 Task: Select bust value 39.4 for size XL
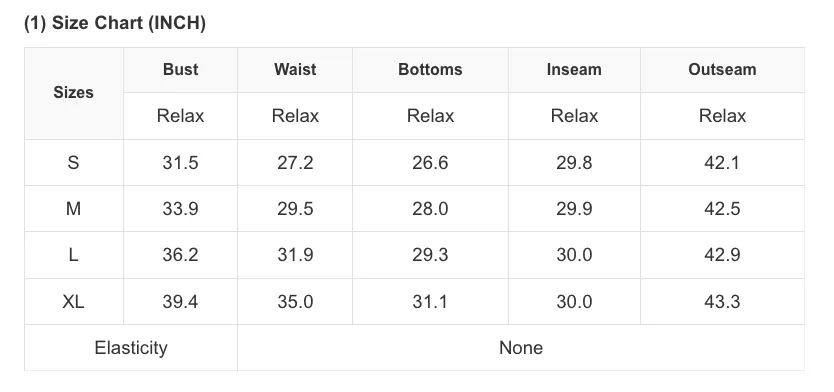point(181,302)
